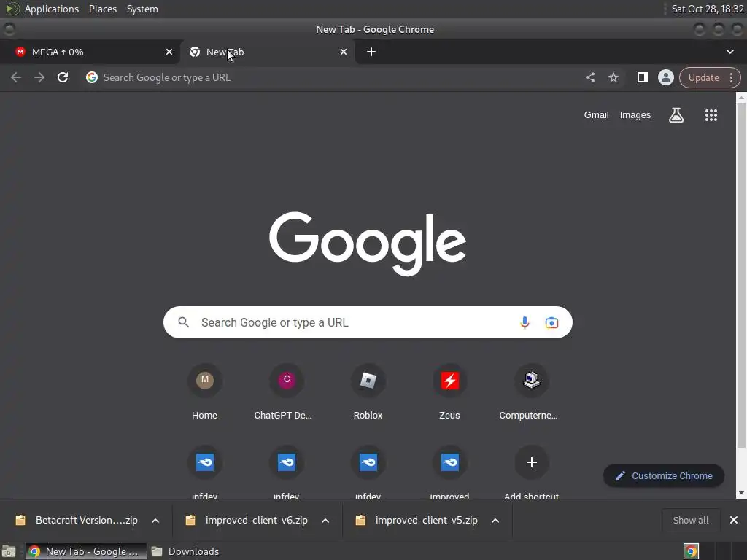This screenshot has width=747, height=560.
Task: Close the downloads bar
Action: [x=734, y=520]
